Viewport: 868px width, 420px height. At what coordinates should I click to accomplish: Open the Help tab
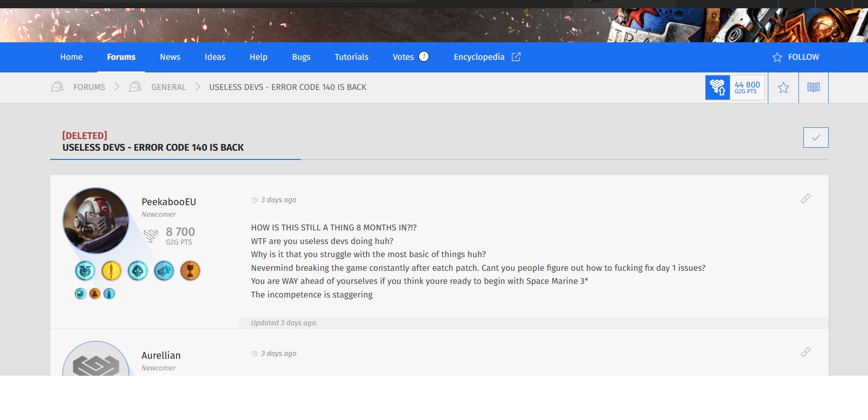(x=258, y=57)
